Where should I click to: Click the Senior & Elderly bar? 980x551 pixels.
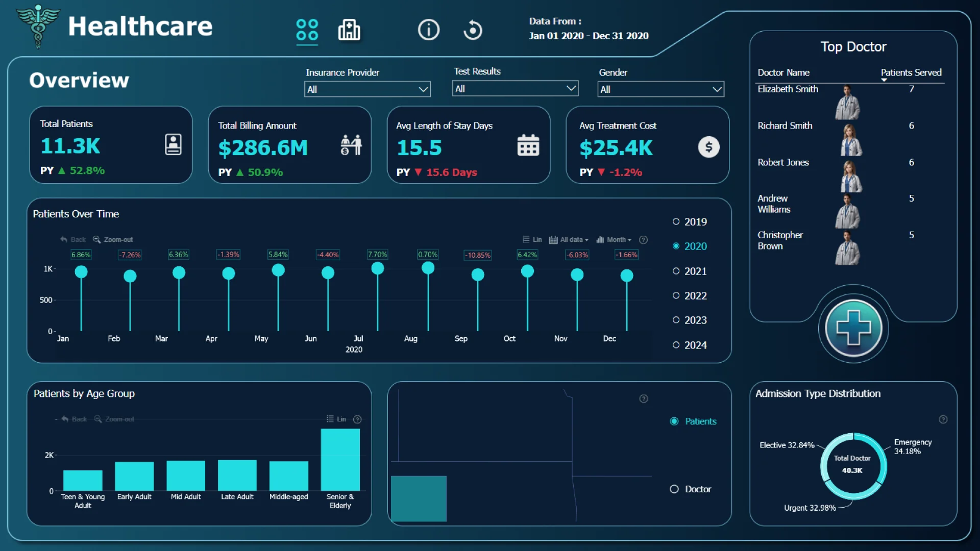tap(340, 459)
